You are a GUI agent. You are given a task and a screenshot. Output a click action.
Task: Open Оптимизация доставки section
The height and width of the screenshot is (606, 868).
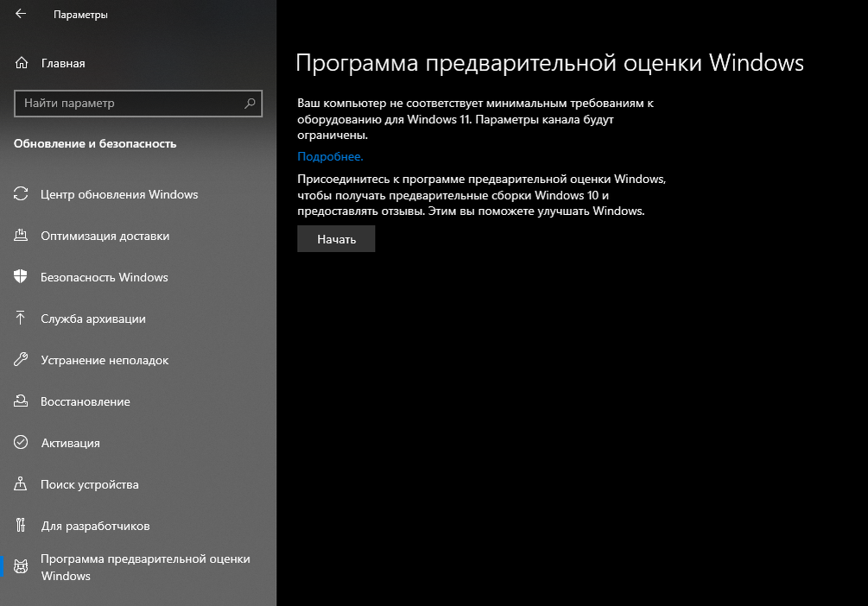(138, 236)
